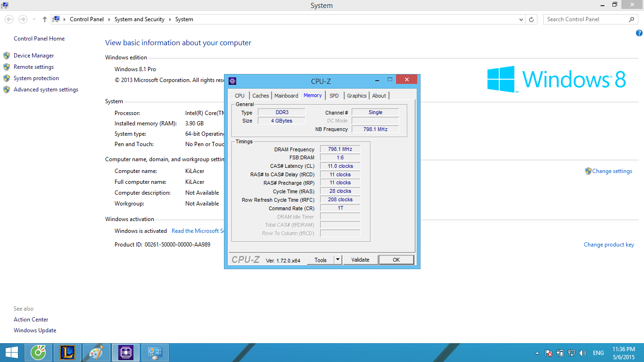644x362 pixels.
Task: Click the CAS# Latency value 11.0 clocks
Action: 340,166
